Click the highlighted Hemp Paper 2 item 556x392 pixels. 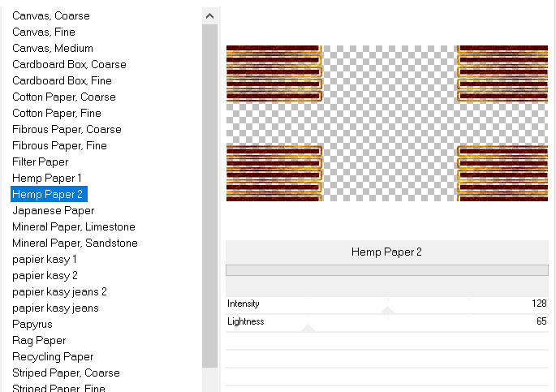[x=47, y=194]
